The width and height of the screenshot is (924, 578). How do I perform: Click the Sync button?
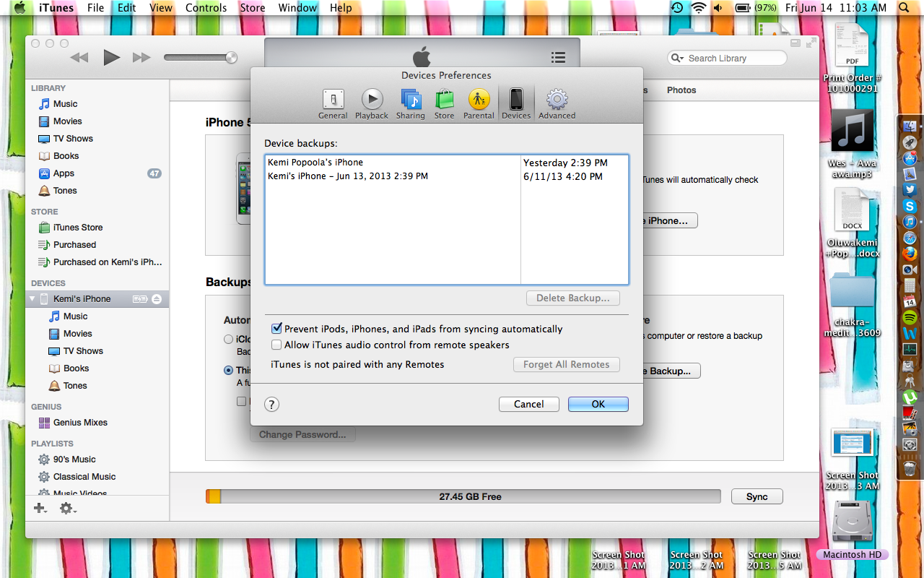[757, 497]
